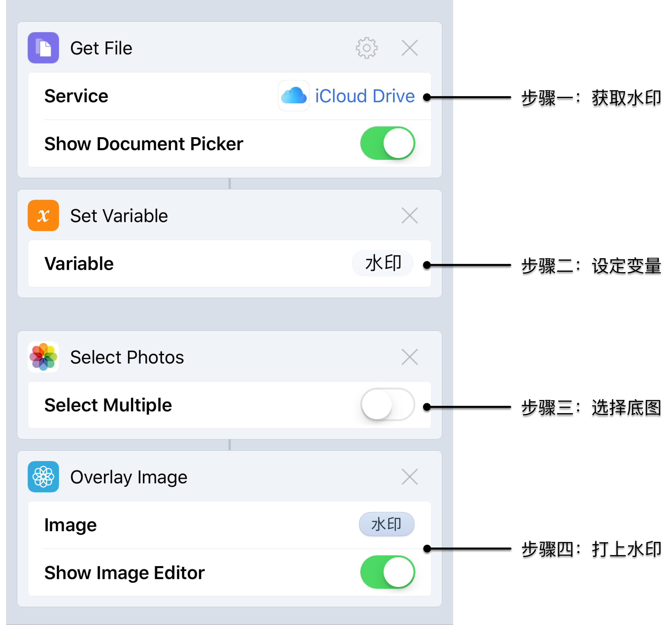Remove the Select Photos action
Viewport: 672px width, 625px height.
coord(409,357)
